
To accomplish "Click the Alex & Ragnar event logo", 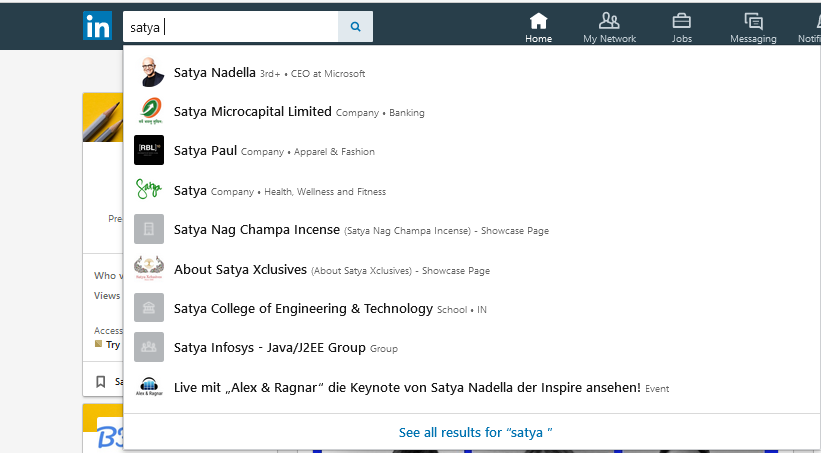I will click(x=149, y=386).
